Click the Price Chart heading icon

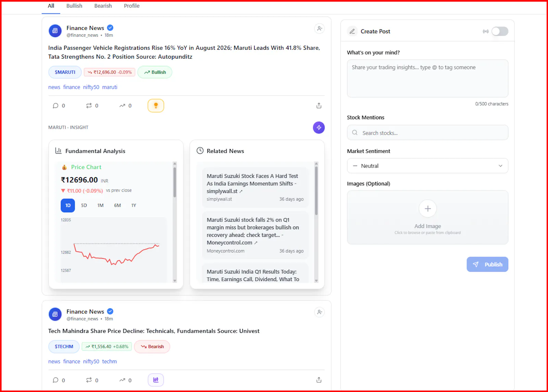[x=64, y=167]
